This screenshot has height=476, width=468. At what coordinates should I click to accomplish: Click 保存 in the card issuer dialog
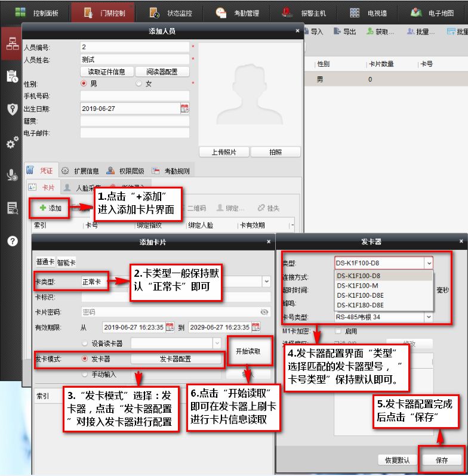[x=442, y=460]
